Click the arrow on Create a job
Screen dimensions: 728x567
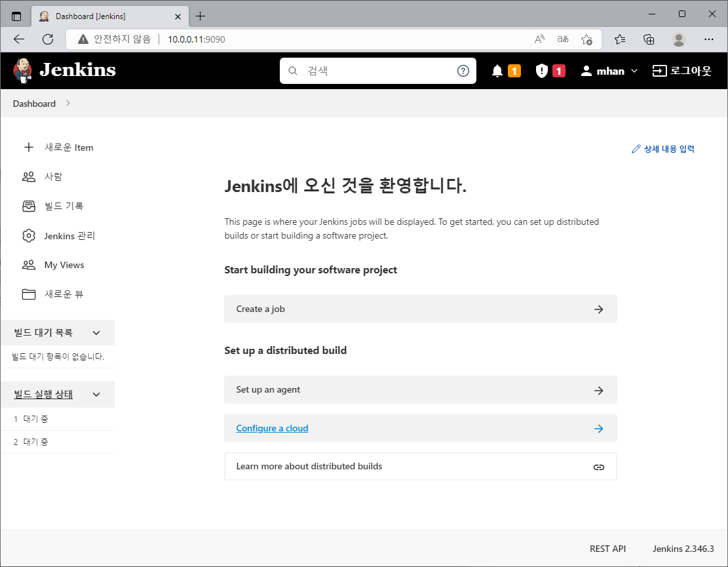598,309
